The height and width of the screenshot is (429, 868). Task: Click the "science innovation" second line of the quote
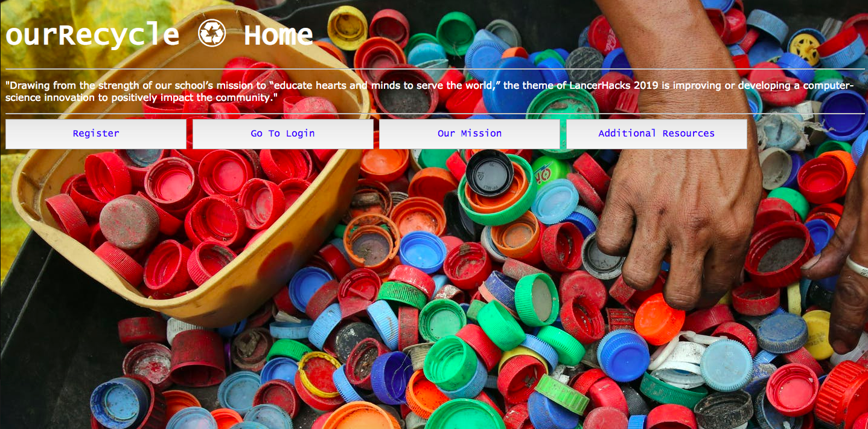141,97
